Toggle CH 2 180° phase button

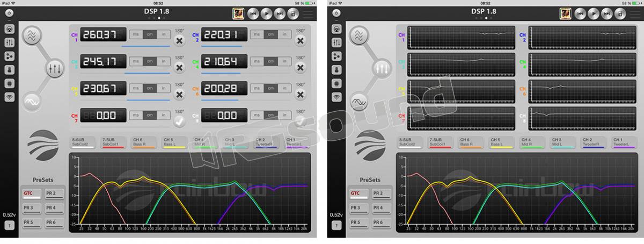pyautogui.click(x=301, y=41)
